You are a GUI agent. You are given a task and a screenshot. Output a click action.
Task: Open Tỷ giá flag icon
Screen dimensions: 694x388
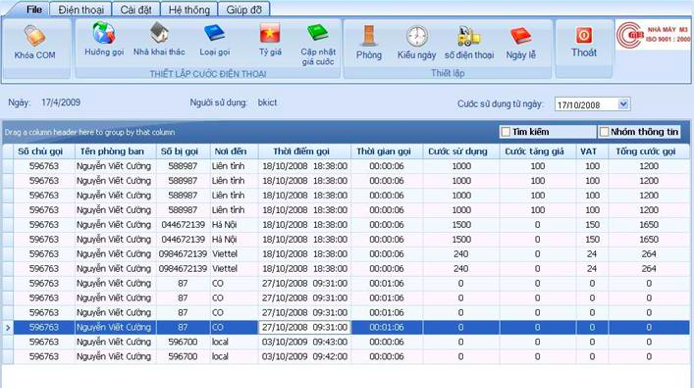270,33
